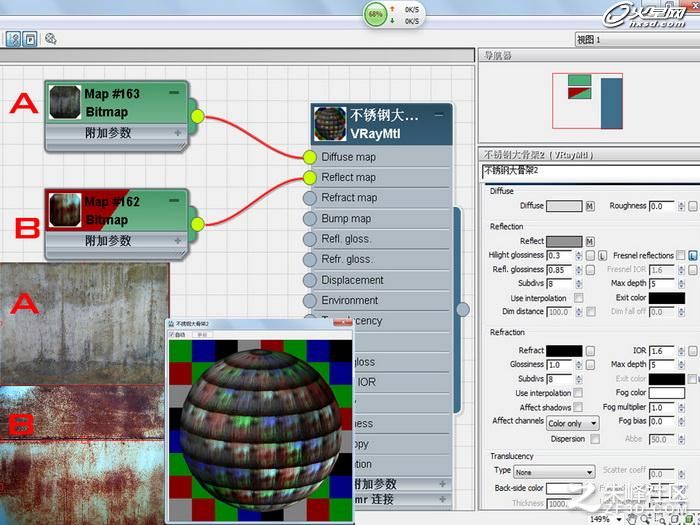
Task: Toggle the blue L lock for Fresnel reflections
Action: point(692,256)
